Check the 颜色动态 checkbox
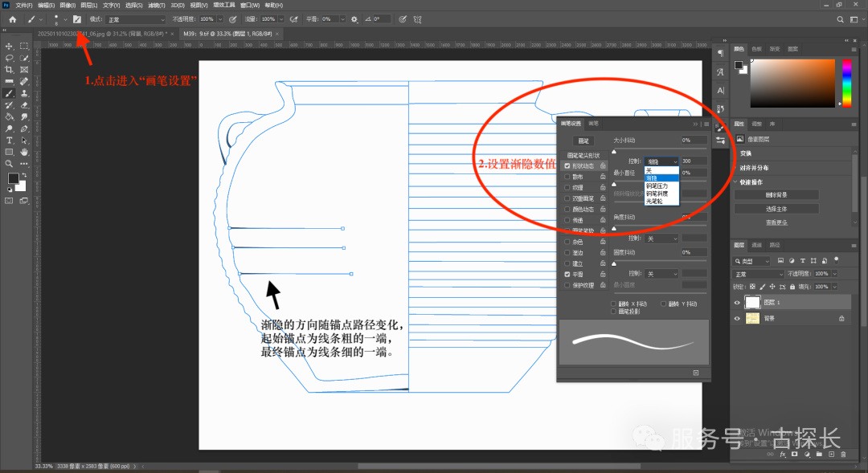Image resolution: width=868 pixels, height=473 pixels. (567, 209)
